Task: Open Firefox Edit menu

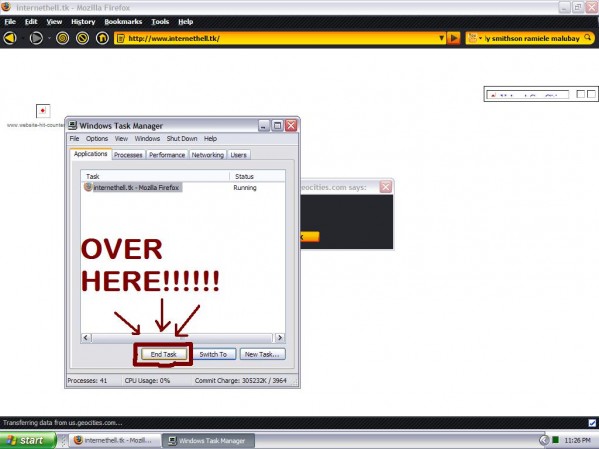Action: [31, 22]
